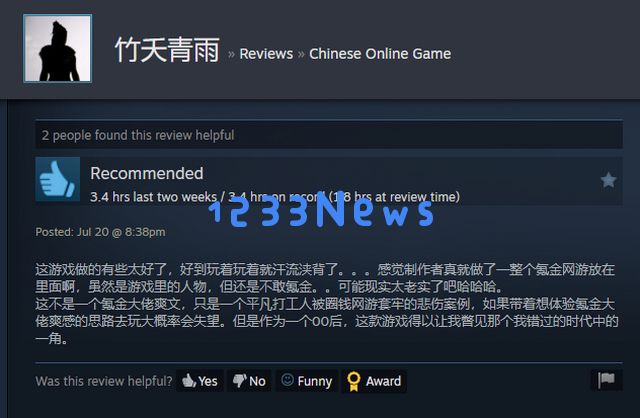Mark review helpful with Yes button
Viewport: 640px width, 418px height.
200,381
